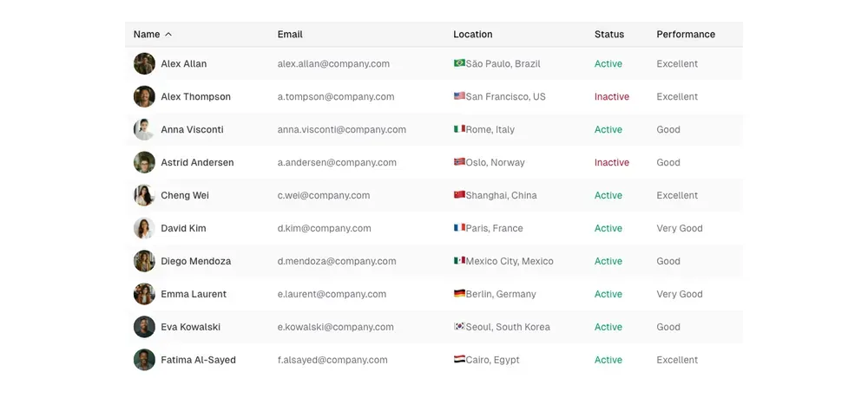Click the Egypt flag beside Cairo
The width and height of the screenshot is (868, 398).
pos(459,360)
